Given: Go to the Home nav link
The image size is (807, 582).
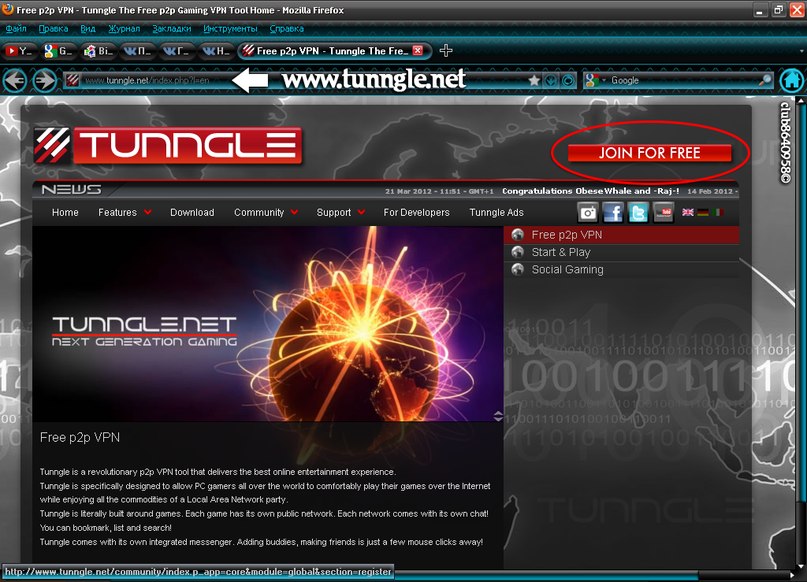Looking at the screenshot, I should click(x=65, y=212).
